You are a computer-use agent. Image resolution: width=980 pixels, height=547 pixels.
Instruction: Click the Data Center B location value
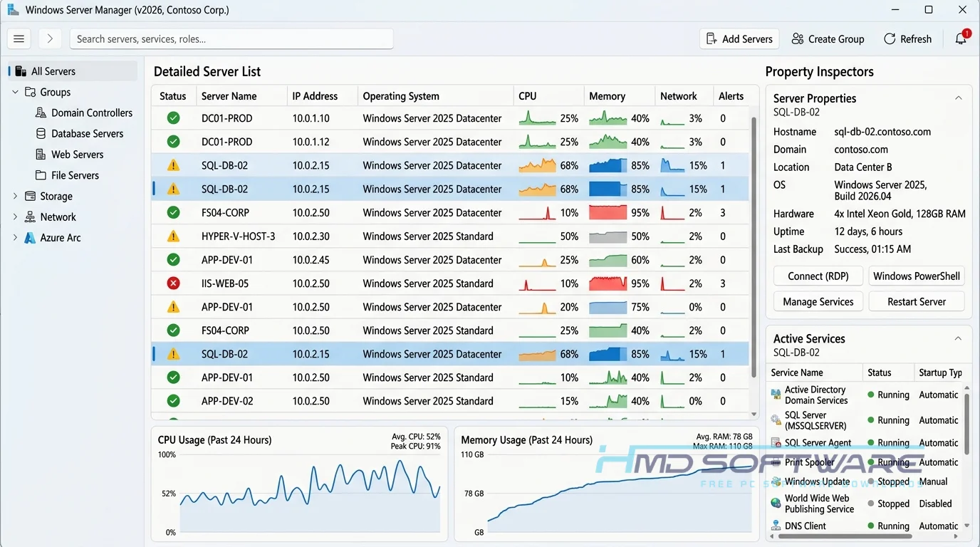[x=863, y=167]
